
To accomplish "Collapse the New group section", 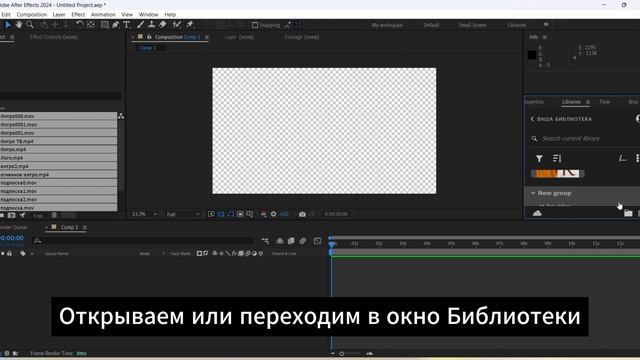I will (x=533, y=193).
